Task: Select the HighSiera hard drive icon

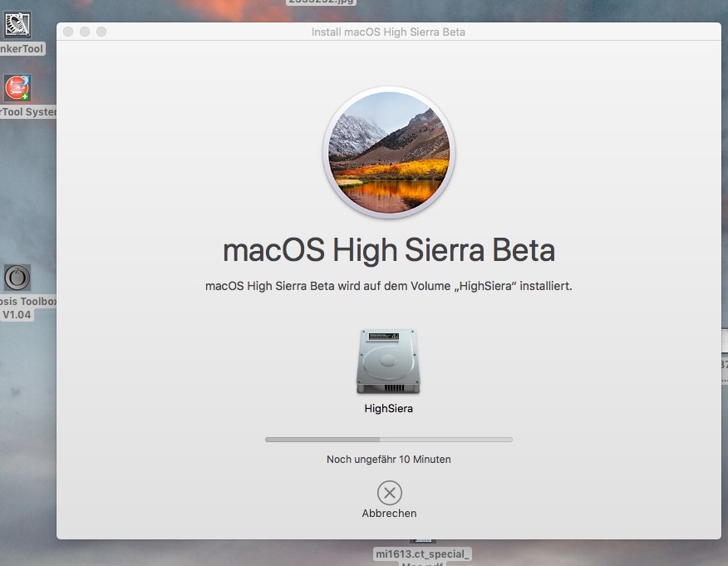Action: pos(388,362)
